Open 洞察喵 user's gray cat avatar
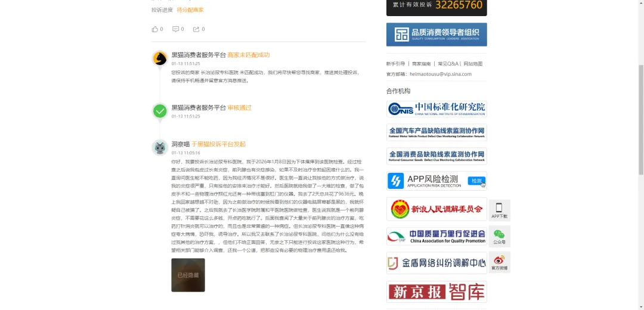The width and height of the screenshot is (644, 310). point(160,147)
